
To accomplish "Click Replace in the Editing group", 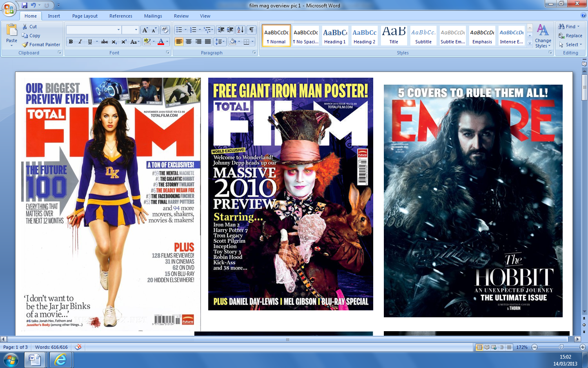I will [x=570, y=36].
